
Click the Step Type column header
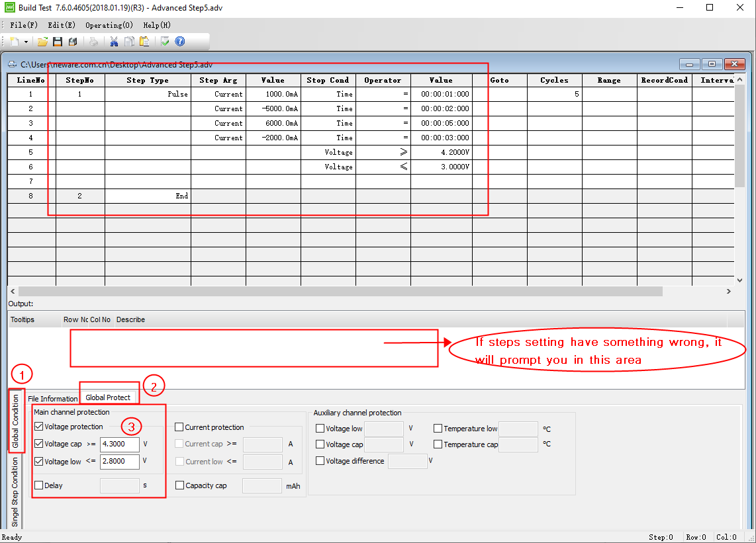[148, 81]
